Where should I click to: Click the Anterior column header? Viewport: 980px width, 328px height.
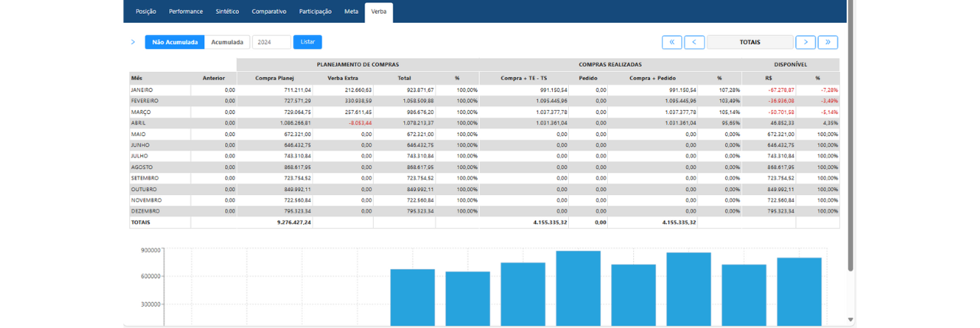click(x=214, y=78)
